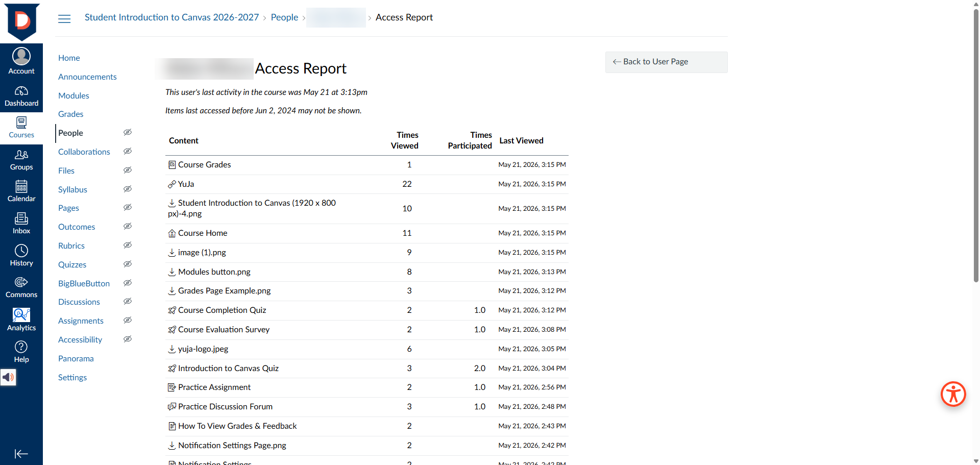Click the YuJa link icon

(x=172, y=184)
